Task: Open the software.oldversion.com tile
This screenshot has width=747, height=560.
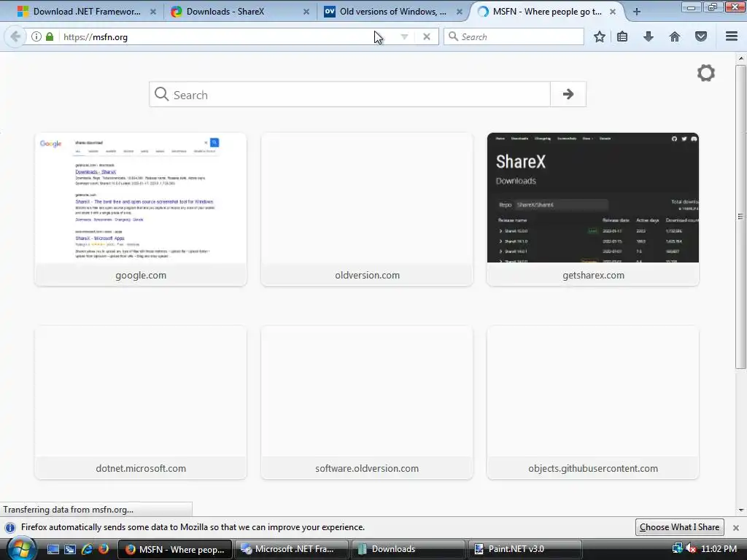Action: [367, 402]
